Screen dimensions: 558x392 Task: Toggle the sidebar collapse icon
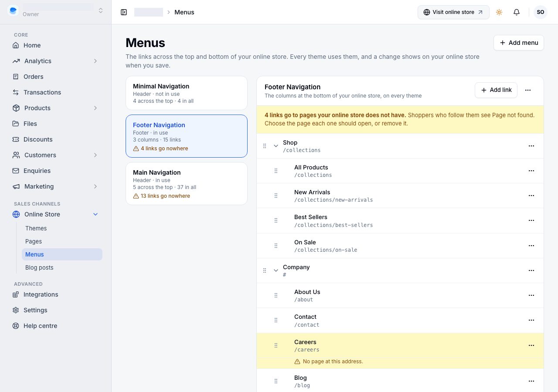[124, 12]
